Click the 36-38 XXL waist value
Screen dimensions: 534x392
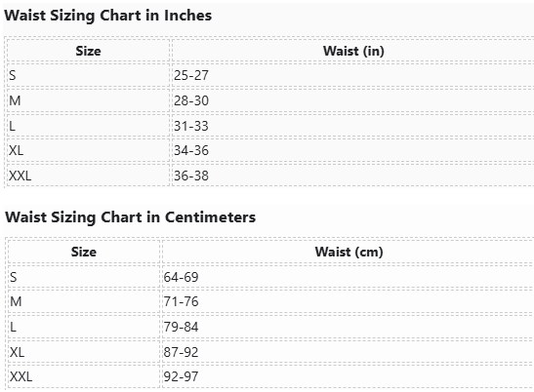191,176
